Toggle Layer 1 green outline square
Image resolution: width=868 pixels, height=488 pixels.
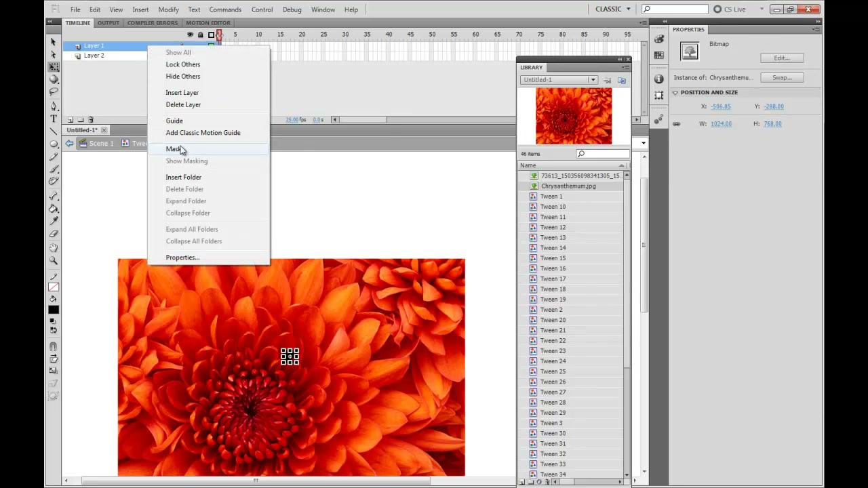211,45
